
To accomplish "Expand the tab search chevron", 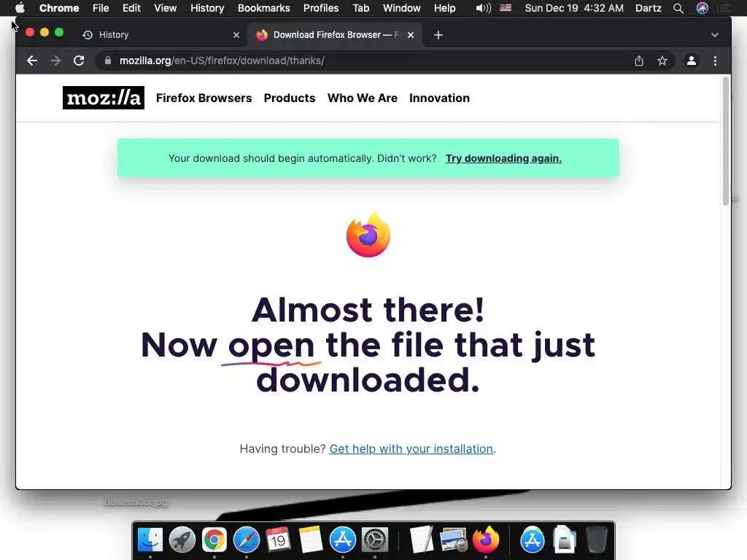I will (x=715, y=35).
